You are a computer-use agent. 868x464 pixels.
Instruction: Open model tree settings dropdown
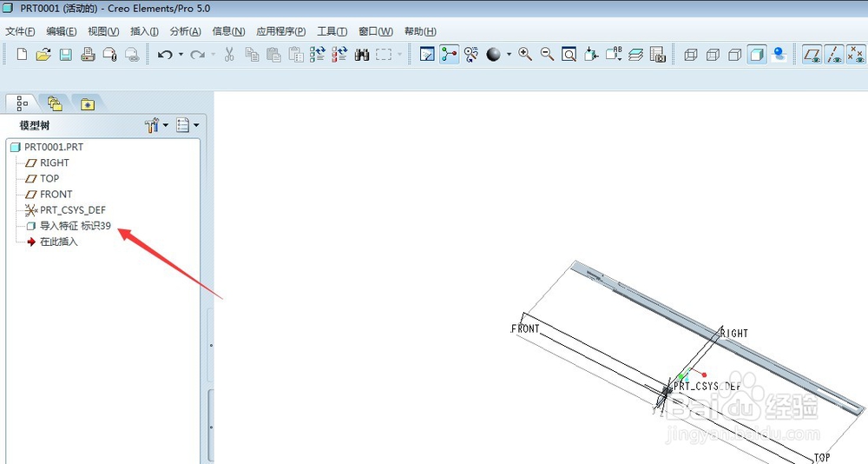156,125
